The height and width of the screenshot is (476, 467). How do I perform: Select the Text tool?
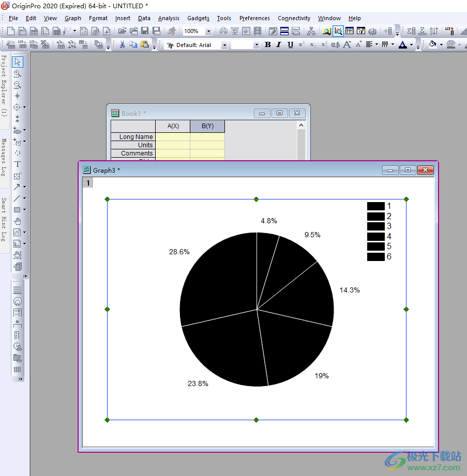pyautogui.click(x=18, y=164)
